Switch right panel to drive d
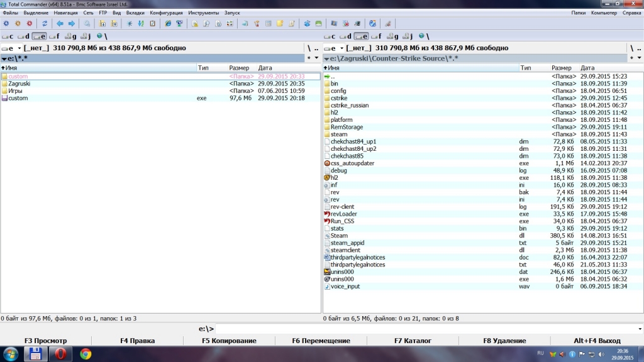644x362 pixels. pyautogui.click(x=345, y=36)
